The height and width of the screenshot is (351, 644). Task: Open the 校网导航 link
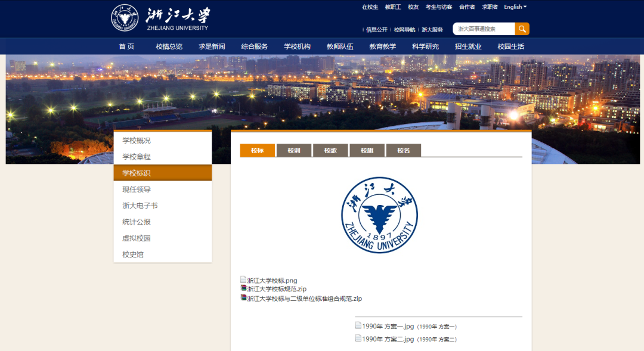(404, 30)
